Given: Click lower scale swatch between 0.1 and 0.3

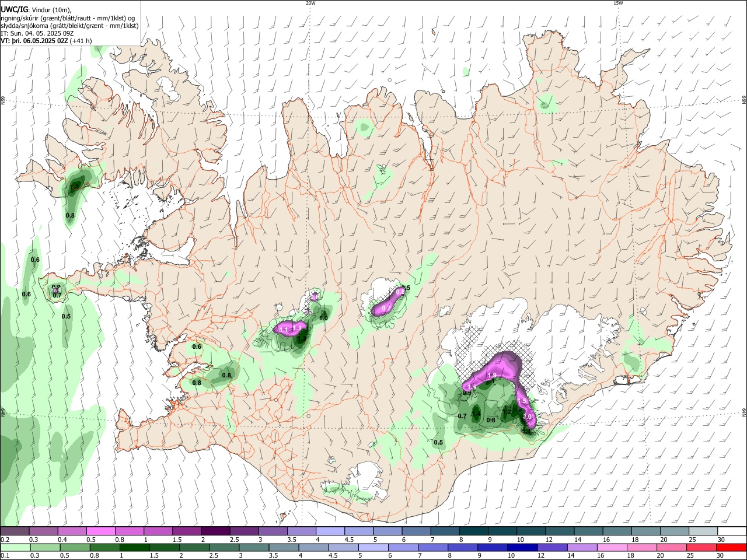Looking at the screenshot, I should point(15,547).
